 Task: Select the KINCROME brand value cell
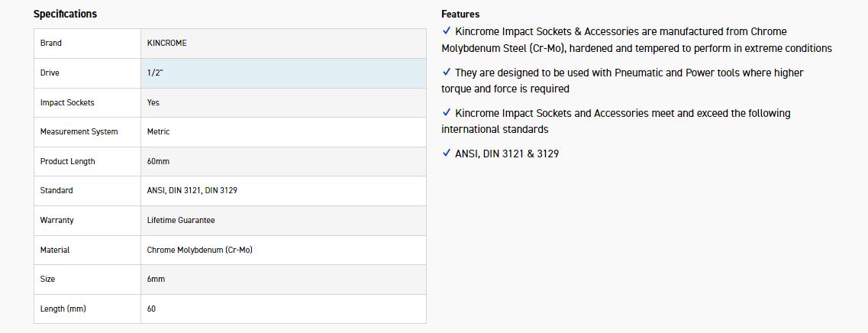167,44
